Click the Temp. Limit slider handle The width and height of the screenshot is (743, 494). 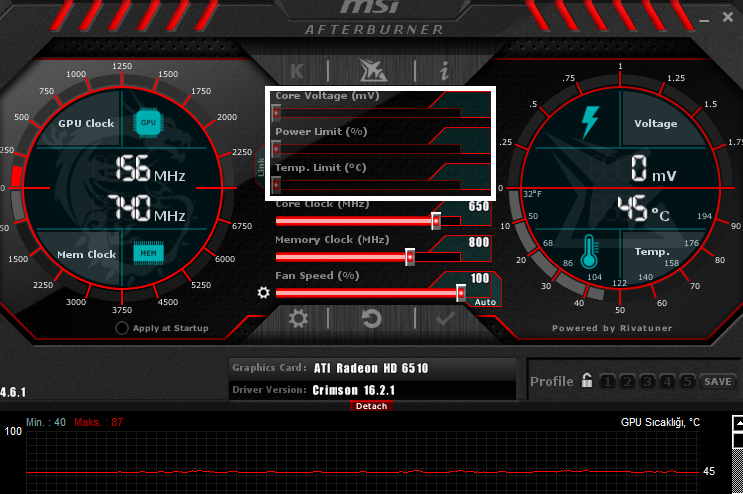(x=276, y=185)
